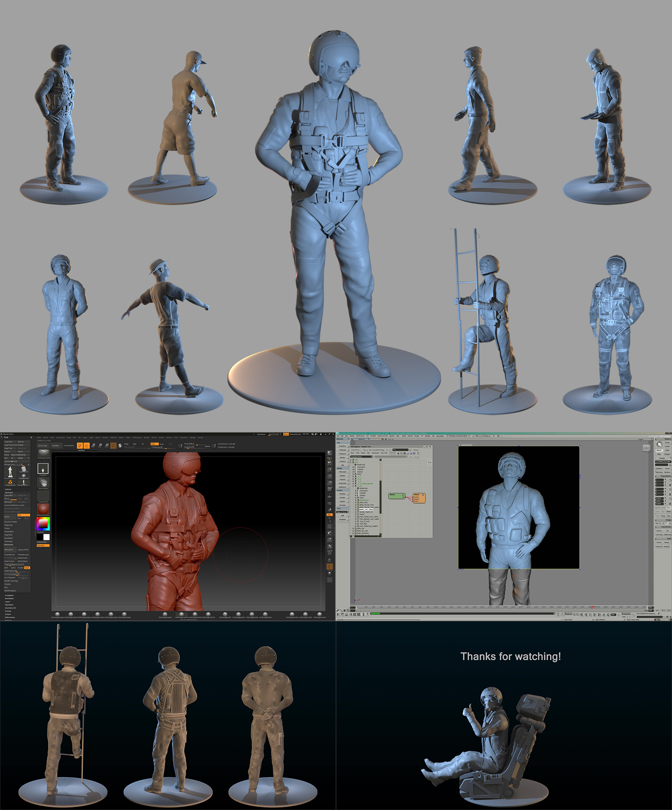Toggle the orange Menus button in title bar
Viewport: 672px width, 810px height.
[x=286, y=434]
